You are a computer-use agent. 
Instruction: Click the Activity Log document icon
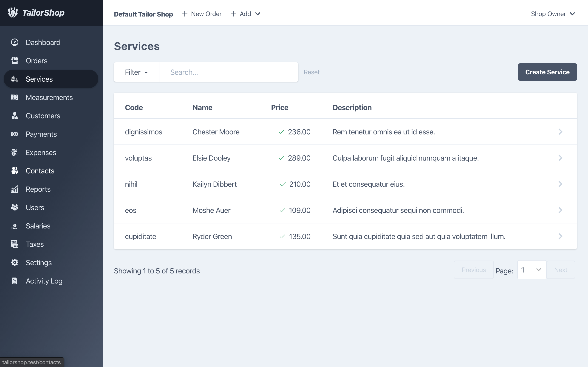14,281
